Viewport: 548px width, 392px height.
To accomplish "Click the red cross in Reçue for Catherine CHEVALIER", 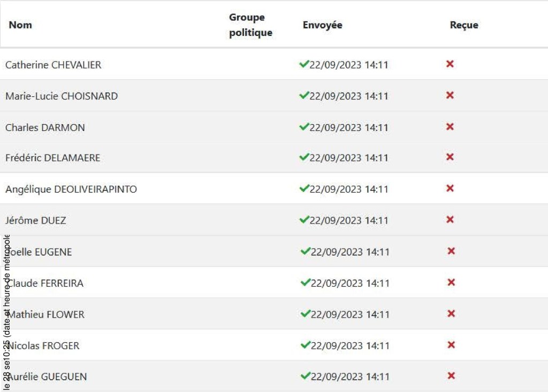I will point(450,64).
